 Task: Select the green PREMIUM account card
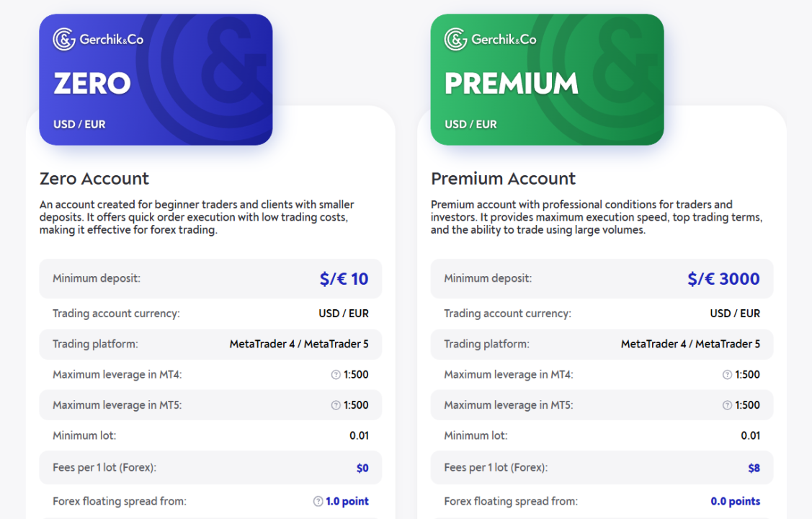tap(547, 79)
